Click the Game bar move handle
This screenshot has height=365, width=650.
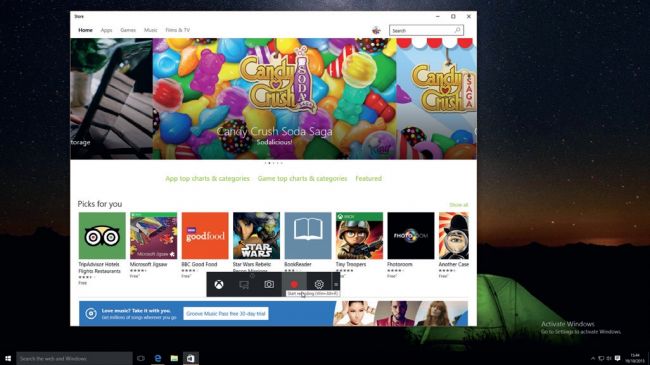[x=336, y=284]
